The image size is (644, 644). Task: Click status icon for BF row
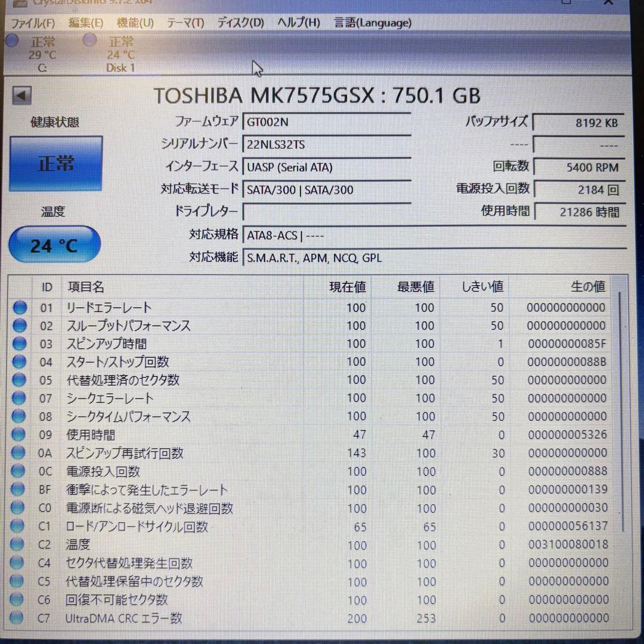click(18, 489)
